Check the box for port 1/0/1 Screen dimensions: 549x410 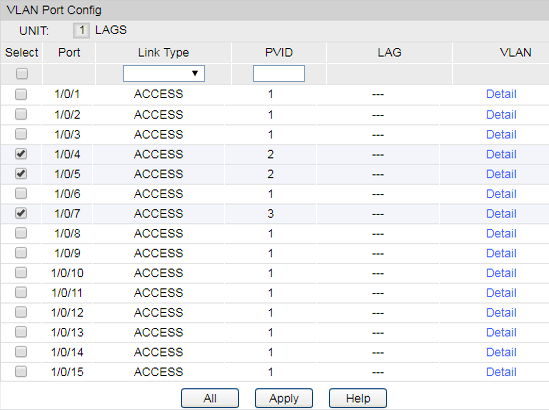pyautogui.click(x=21, y=94)
